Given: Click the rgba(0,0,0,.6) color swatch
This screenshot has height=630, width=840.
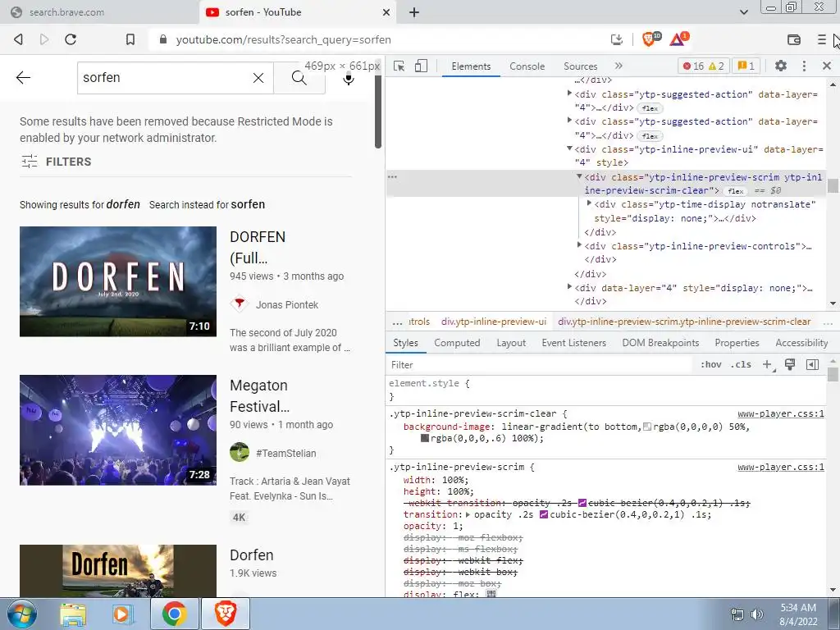Looking at the screenshot, I should click(x=425, y=438).
